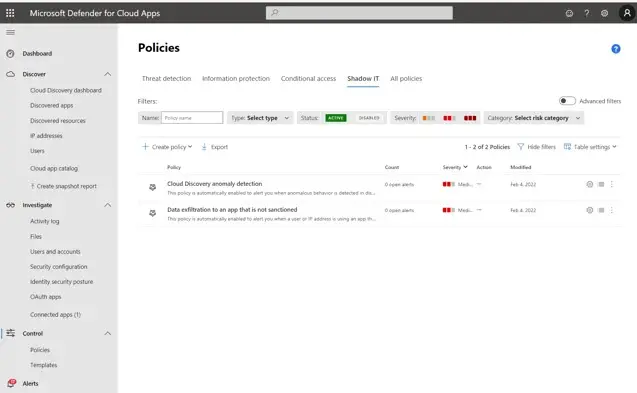Open Discovered resources in sidebar
This screenshot has height=393, width=637.
click(x=58, y=121)
